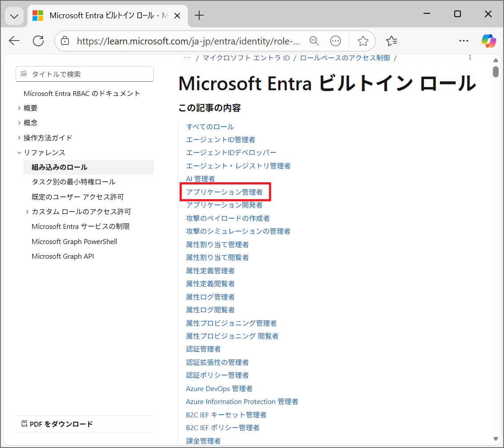The image size is (504, 448).
Task: Jump to 属性プロビジョニング管理者
Action: (232, 323)
